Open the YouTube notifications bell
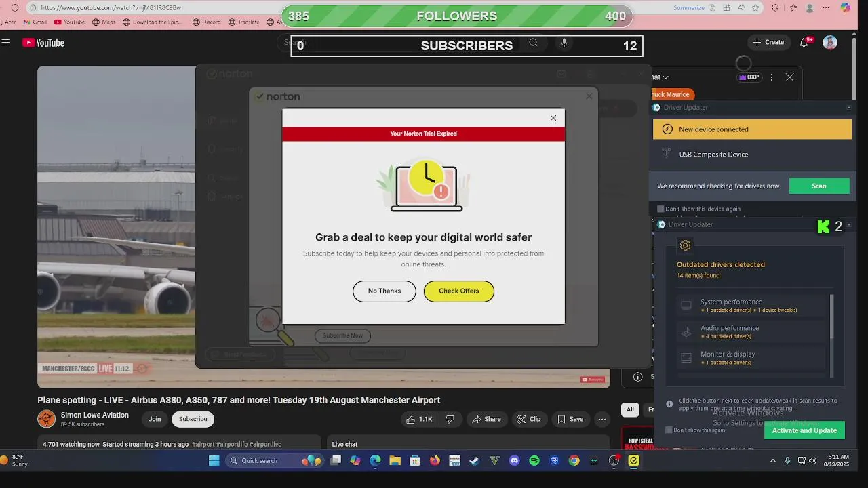Image resolution: width=868 pixels, height=488 pixels. pyautogui.click(x=804, y=42)
